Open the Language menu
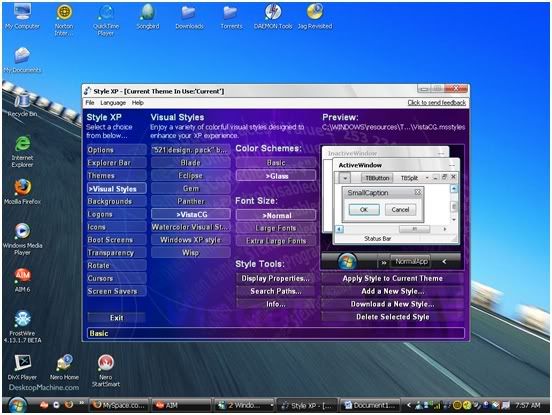 pyautogui.click(x=113, y=103)
